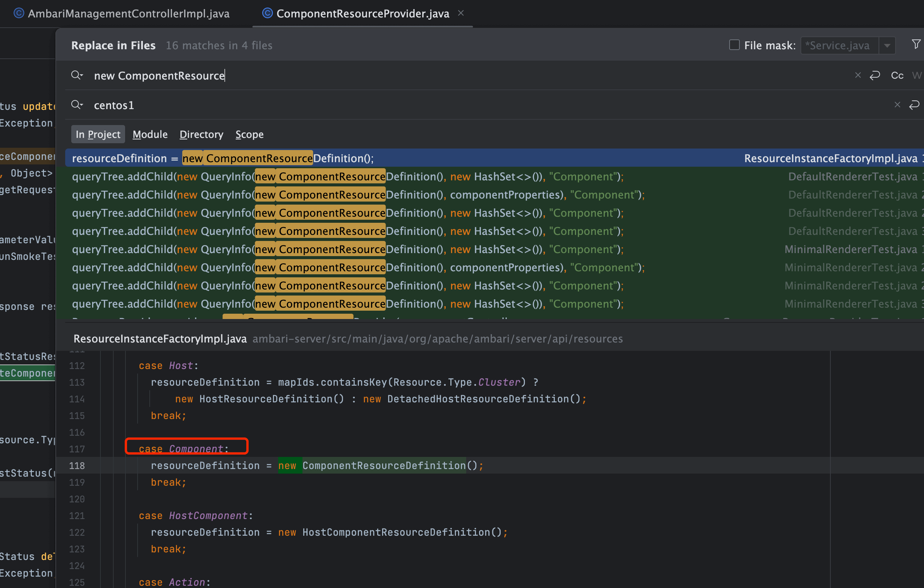924x588 pixels.
Task: Select MinimalRendererTest.java componentProperties result
Action: pyautogui.click(x=494, y=267)
